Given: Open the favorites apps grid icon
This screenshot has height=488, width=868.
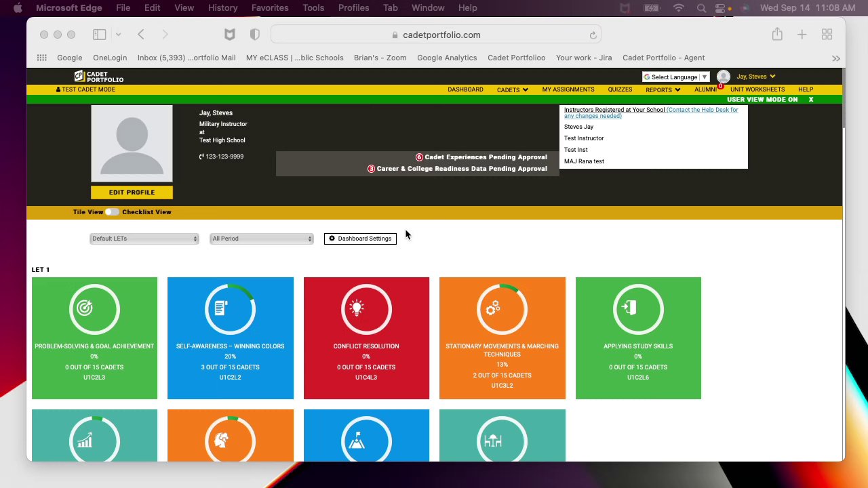Looking at the screenshot, I should coord(42,58).
